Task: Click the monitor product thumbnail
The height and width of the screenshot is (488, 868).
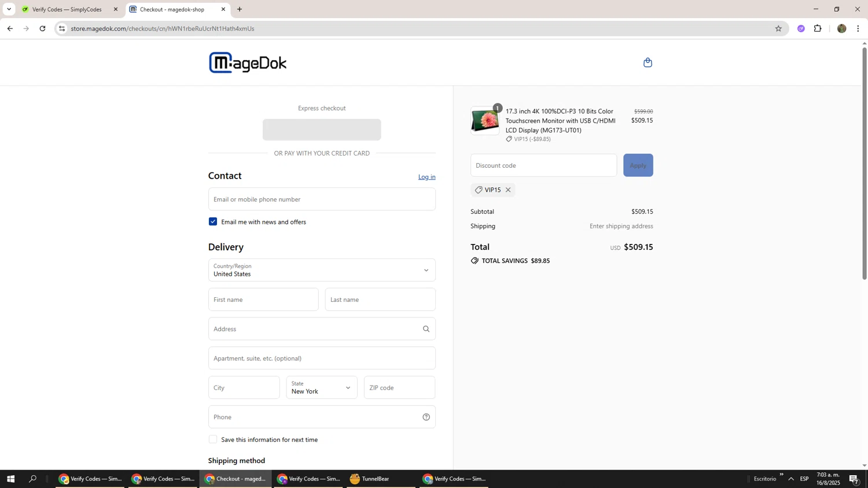Action: (x=485, y=121)
